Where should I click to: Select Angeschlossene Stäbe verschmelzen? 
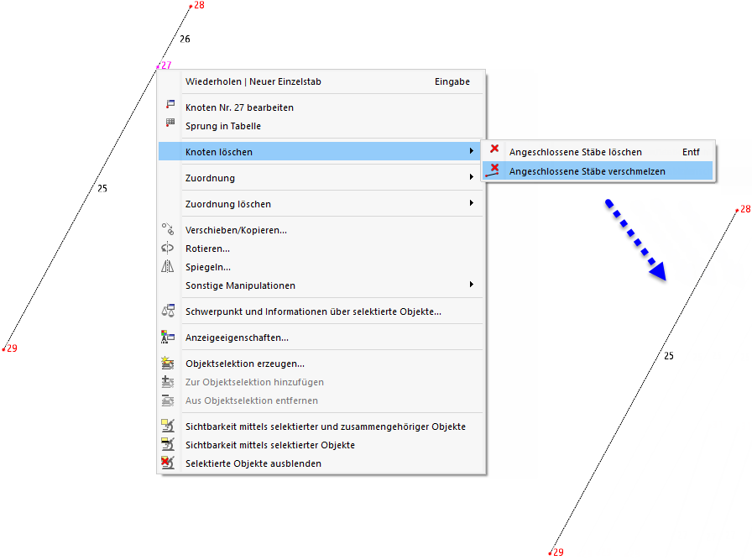pos(598,170)
